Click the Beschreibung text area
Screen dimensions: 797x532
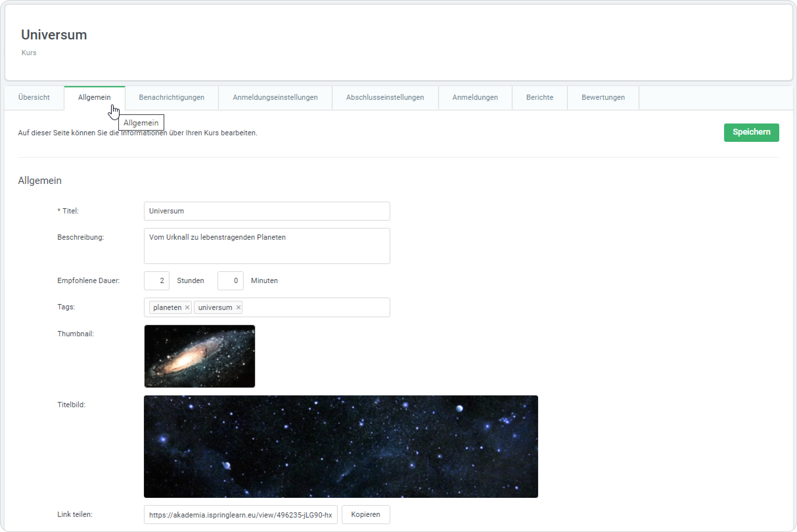point(267,246)
